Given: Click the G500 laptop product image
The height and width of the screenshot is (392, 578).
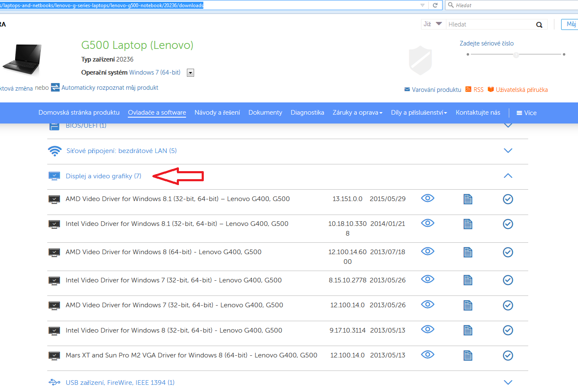Looking at the screenshot, I should click(x=22, y=60).
